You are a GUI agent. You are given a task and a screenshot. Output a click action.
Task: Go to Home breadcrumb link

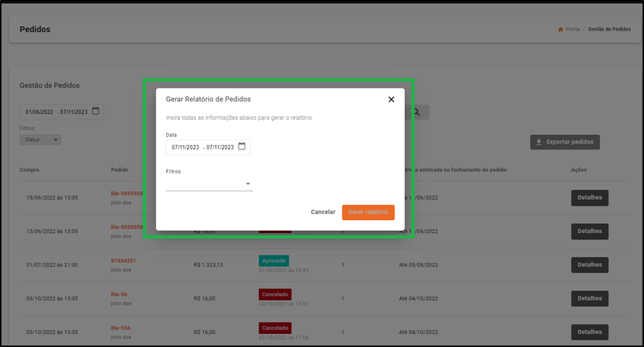click(x=572, y=29)
